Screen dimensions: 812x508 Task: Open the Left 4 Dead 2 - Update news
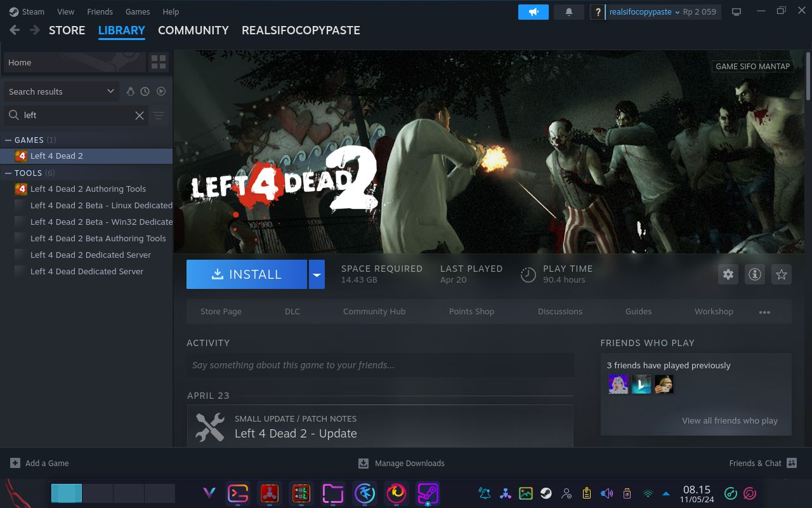coord(296,434)
